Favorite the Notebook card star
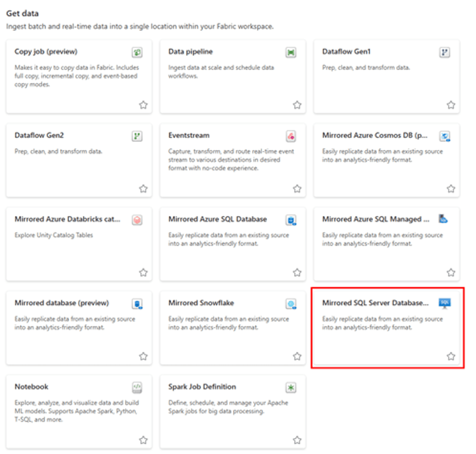Screen dimensions: 476x454 click(143, 440)
